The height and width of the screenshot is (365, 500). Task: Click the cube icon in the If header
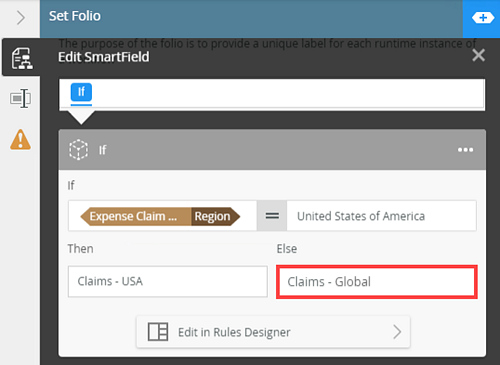click(x=79, y=150)
